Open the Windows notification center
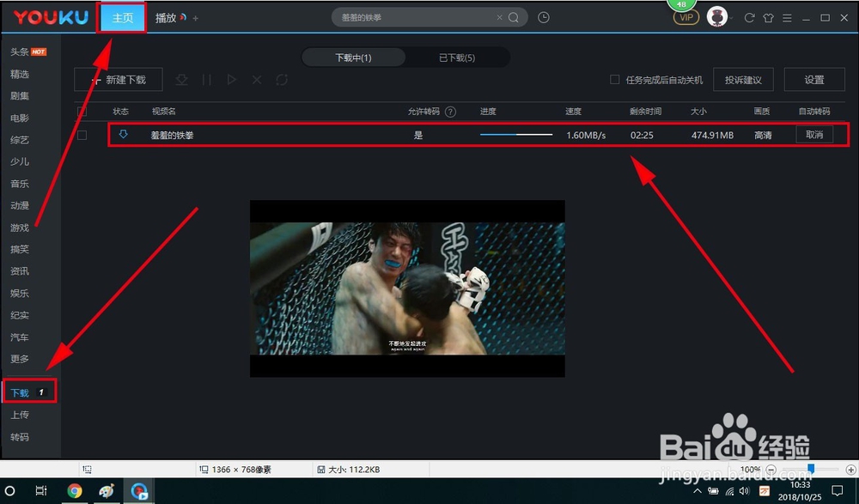The width and height of the screenshot is (859, 504). 837,490
